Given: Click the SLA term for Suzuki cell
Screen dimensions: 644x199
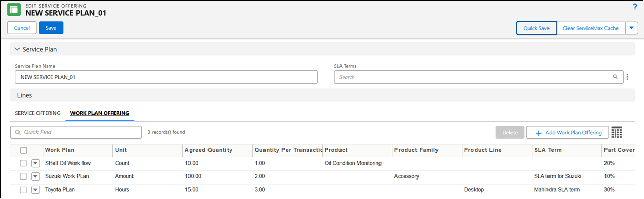Looking at the screenshot, I should [558, 176].
